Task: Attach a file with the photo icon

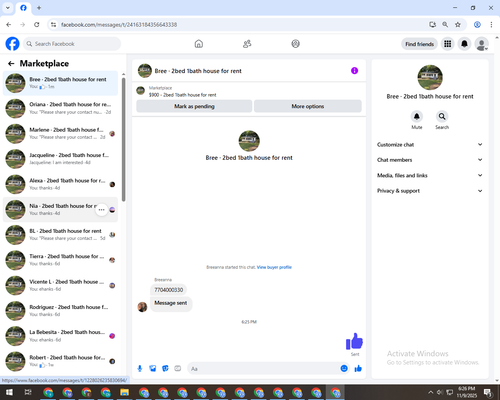Action: click(153, 368)
